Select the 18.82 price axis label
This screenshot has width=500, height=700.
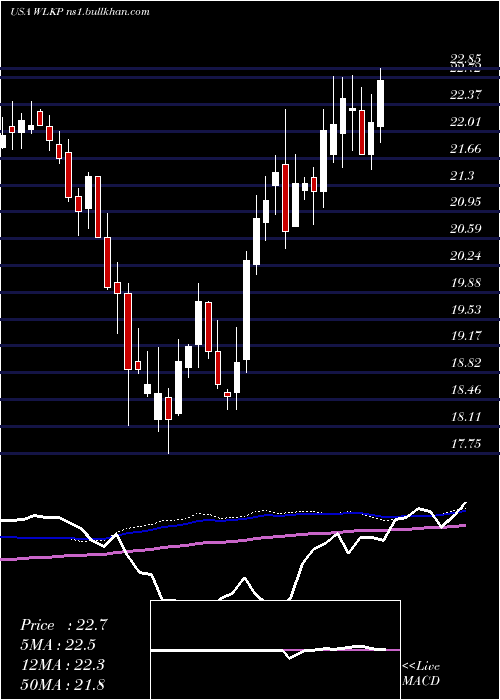tap(466, 362)
